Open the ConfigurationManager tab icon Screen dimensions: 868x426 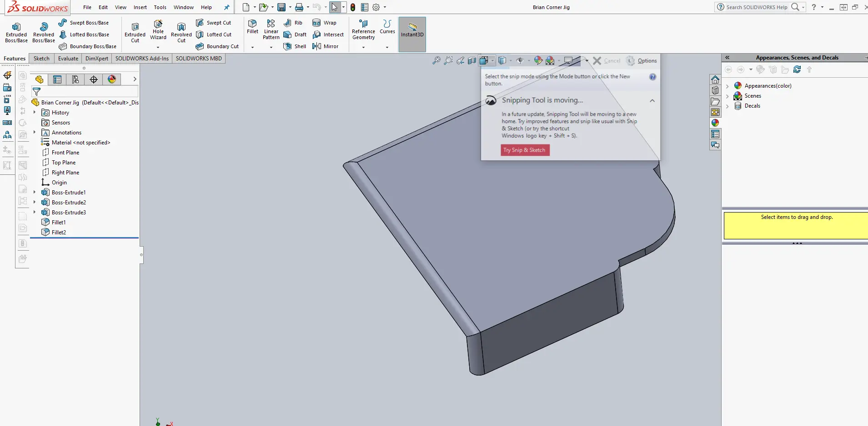(x=75, y=79)
